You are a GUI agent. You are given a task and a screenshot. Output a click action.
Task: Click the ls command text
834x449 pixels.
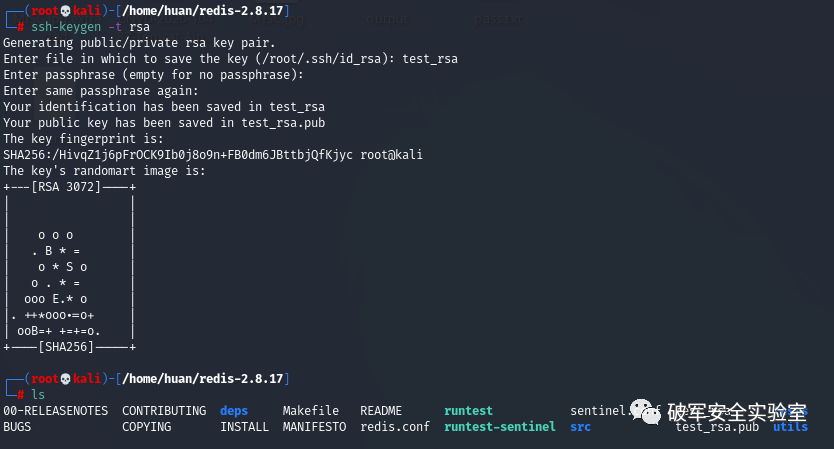pyautogui.click(x=38, y=395)
